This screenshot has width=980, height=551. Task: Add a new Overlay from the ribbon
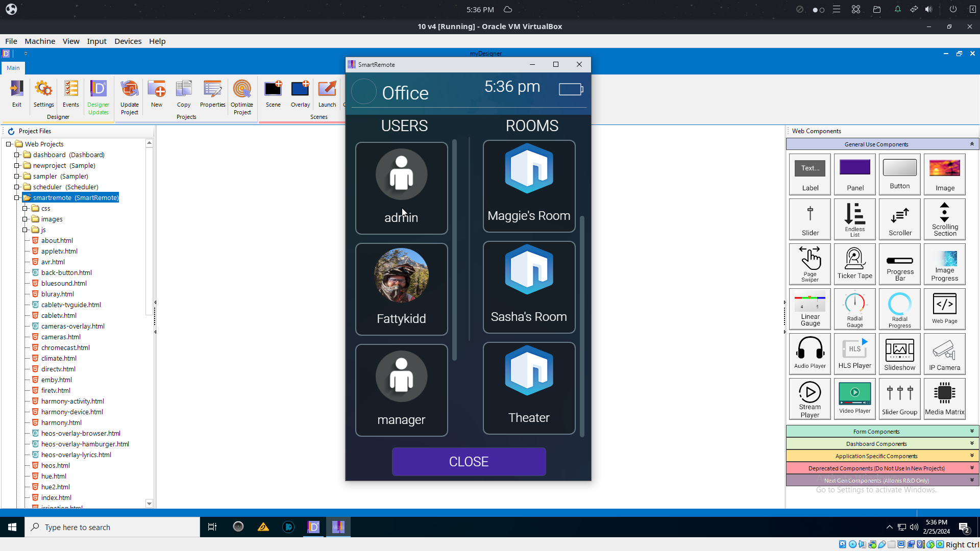tap(300, 94)
